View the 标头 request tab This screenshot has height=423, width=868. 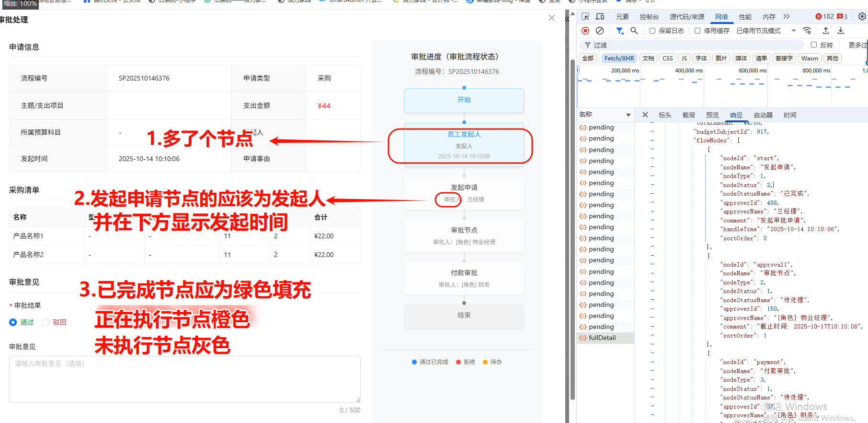coord(665,115)
